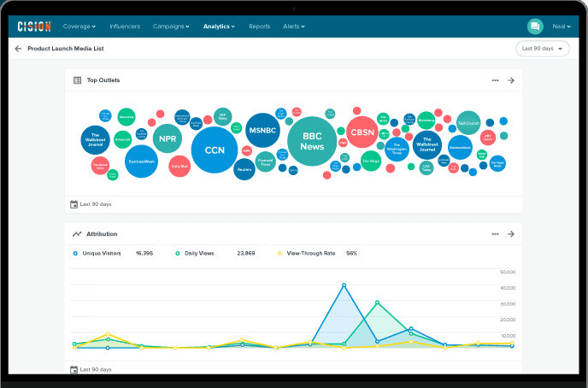
Task: Open the chat messages icon
Action: (x=535, y=26)
